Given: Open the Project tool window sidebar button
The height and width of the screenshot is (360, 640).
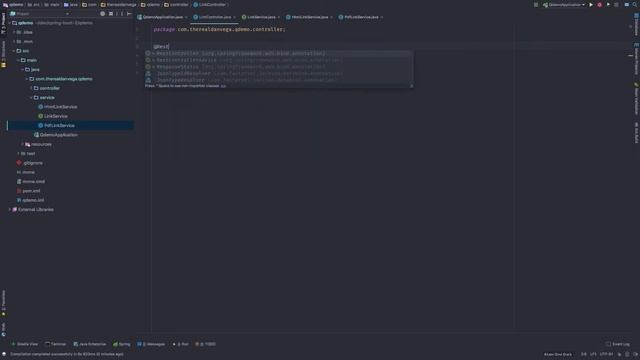Looking at the screenshot, I should 3,23.
